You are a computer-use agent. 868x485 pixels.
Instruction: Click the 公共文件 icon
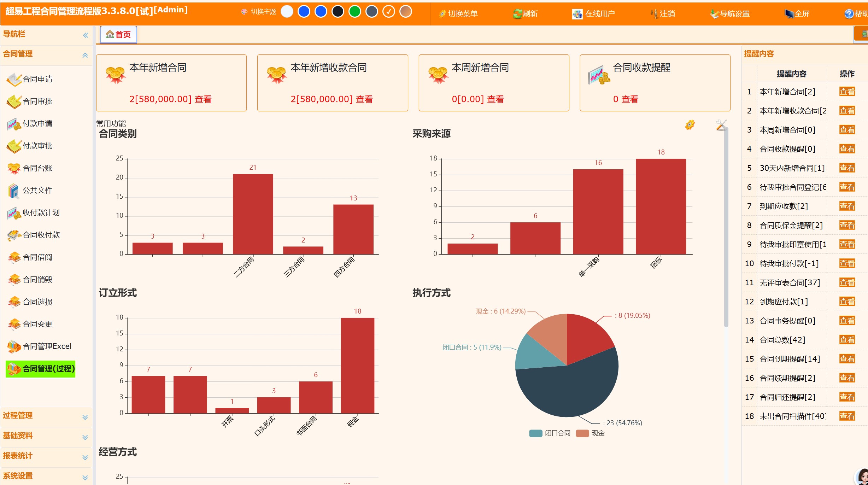[x=13, y=191]
